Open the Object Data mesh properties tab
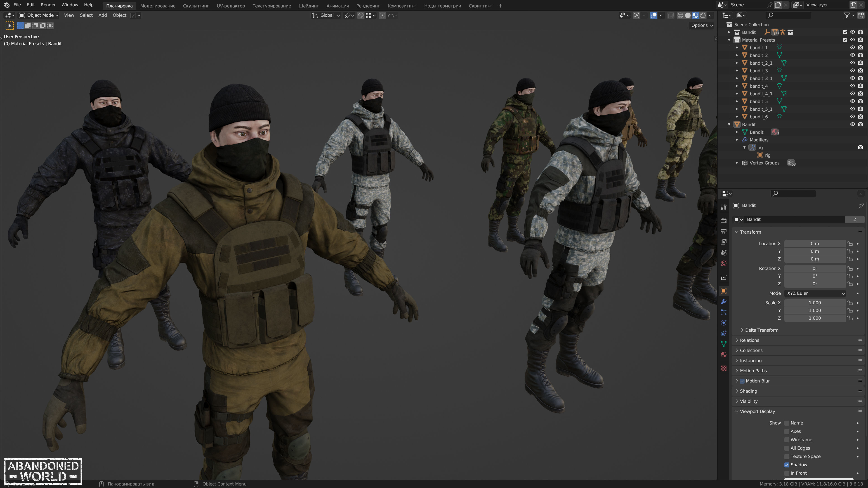 723,344
